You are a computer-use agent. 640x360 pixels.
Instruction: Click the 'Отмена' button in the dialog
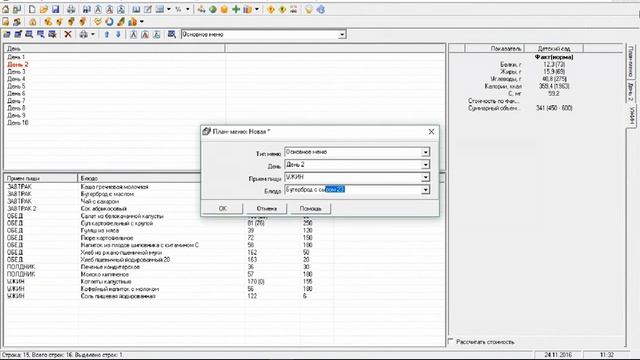pos(267,209)
